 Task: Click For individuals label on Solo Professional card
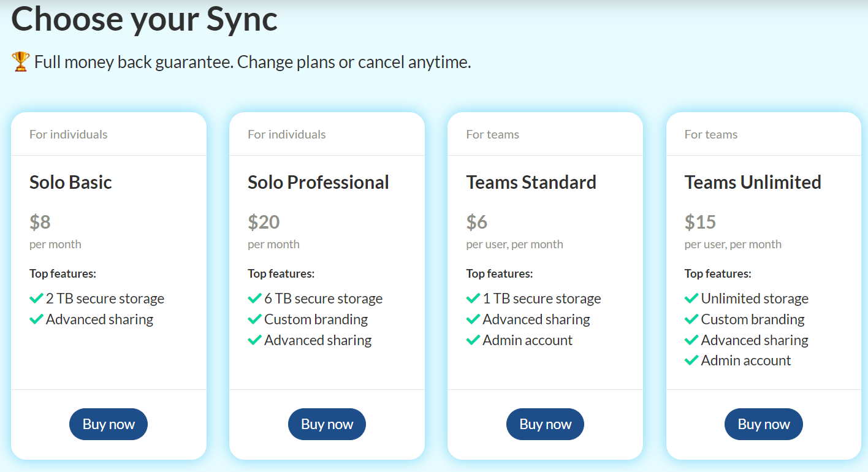pos(286,134)
